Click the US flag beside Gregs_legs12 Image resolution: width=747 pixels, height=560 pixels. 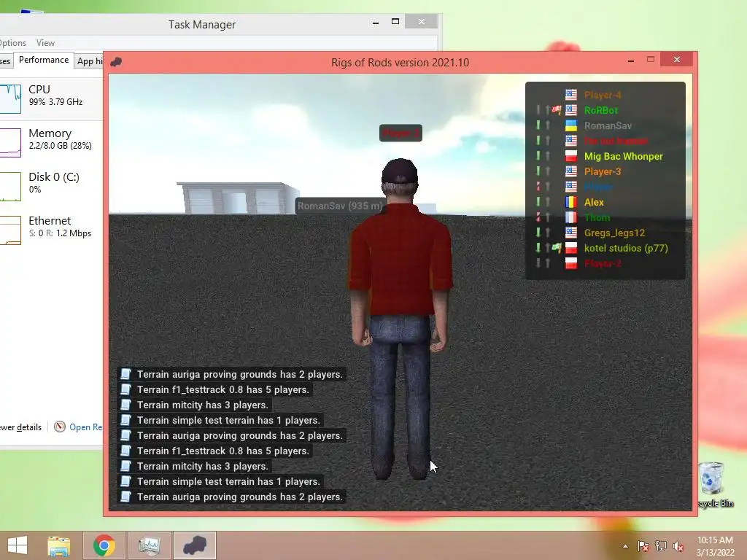[570, 233]
